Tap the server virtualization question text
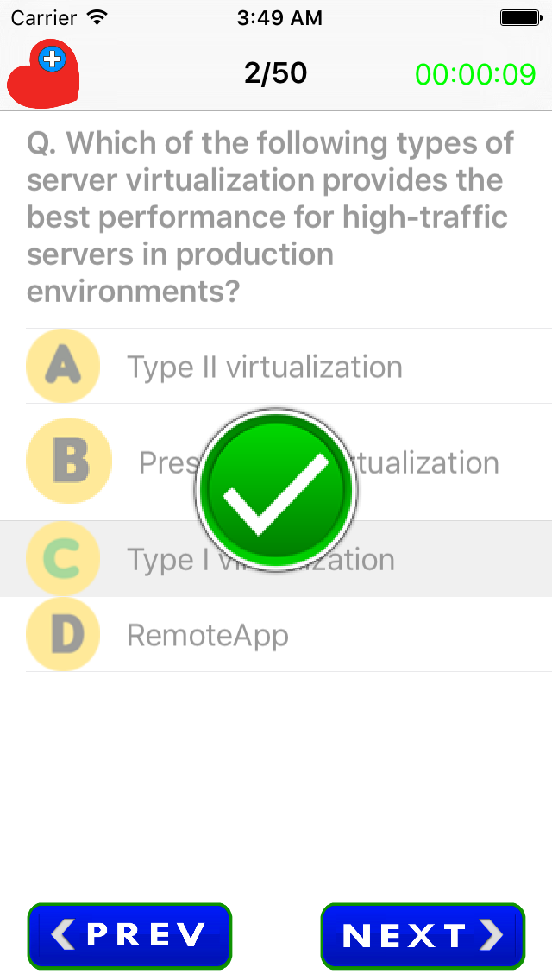552x980 pixels. 270,217
